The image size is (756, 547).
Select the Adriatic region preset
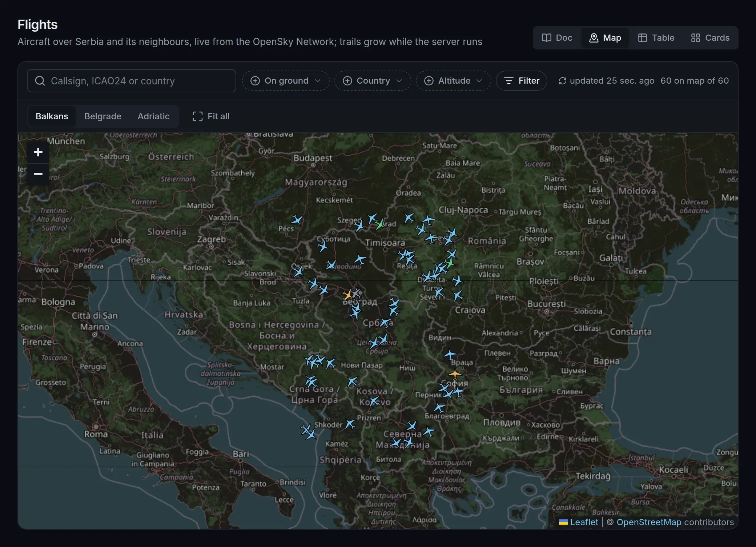point(153,116)
